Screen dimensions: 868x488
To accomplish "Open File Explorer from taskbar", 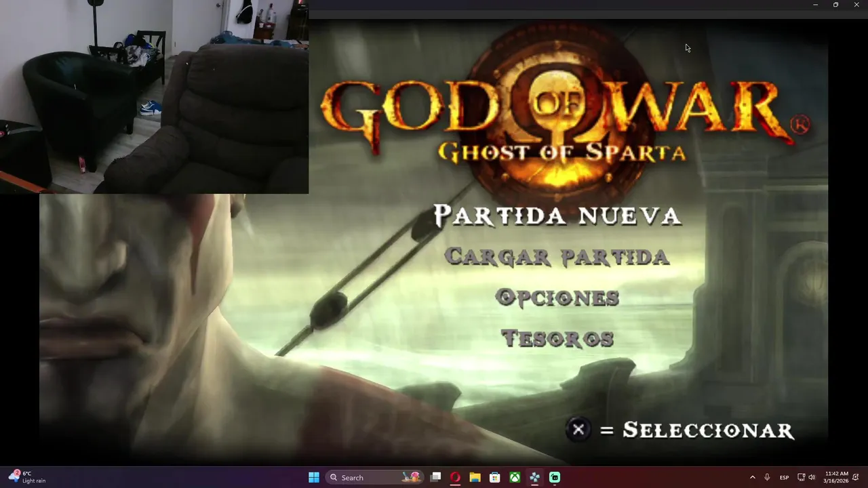I will coord(475,477).
